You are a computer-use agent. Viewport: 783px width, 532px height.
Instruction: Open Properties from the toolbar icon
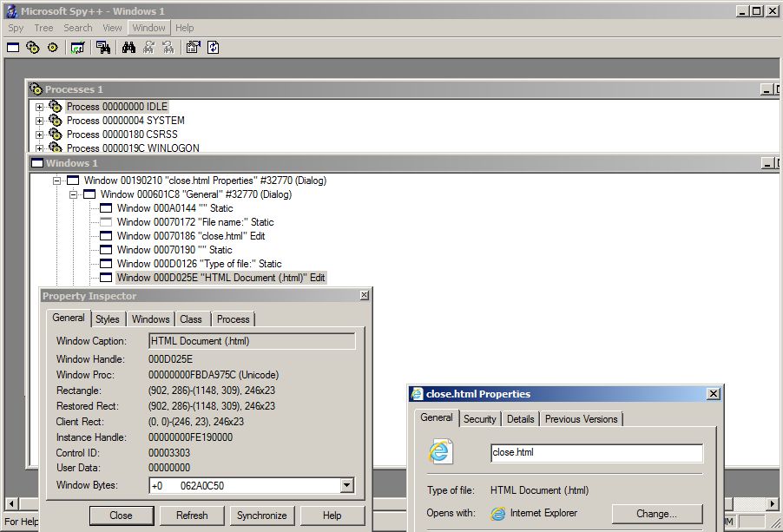pos(193,48)
